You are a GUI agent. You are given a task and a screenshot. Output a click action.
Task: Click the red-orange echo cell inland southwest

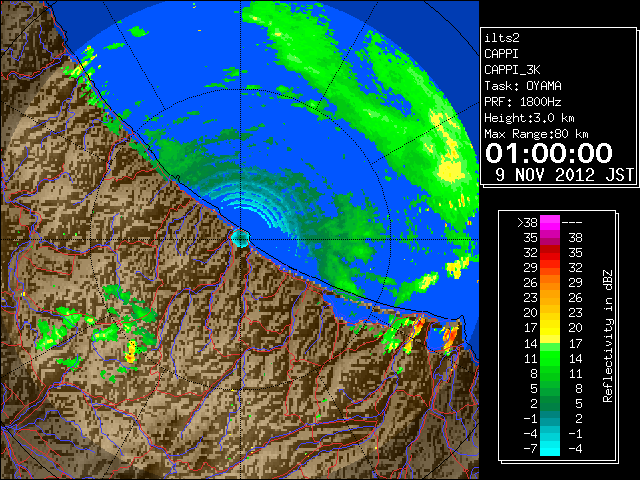coord(131,352)
